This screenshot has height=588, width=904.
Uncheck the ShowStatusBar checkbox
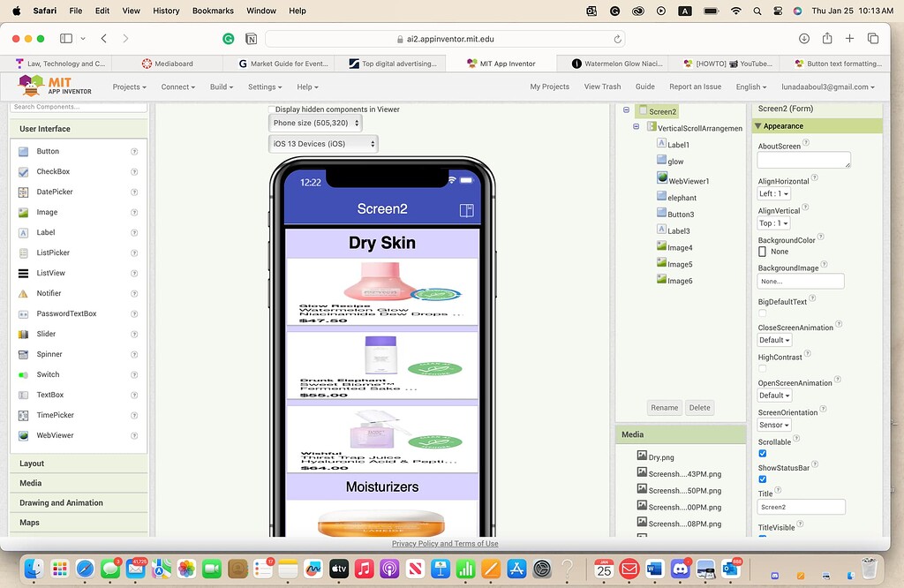763,479
